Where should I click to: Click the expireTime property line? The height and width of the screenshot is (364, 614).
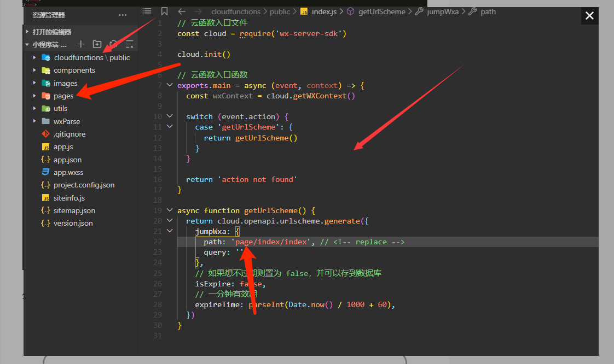295,304
